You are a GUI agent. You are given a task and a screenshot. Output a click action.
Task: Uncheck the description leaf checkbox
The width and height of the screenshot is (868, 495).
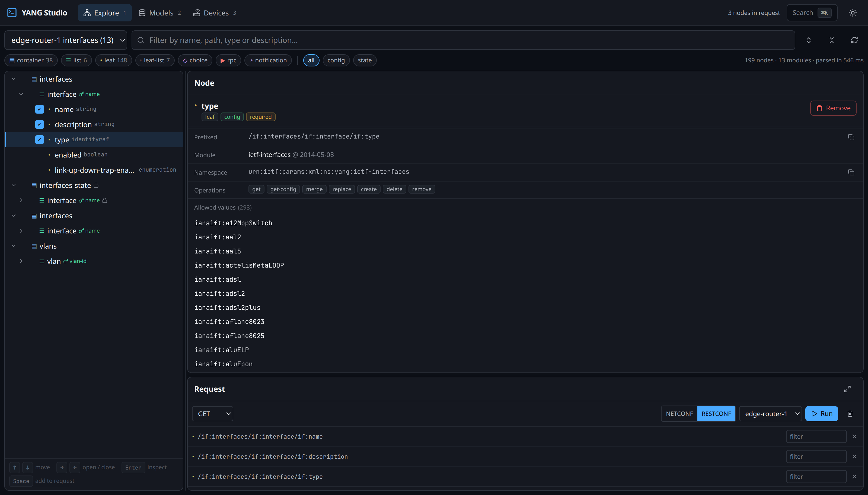(39, 124)
